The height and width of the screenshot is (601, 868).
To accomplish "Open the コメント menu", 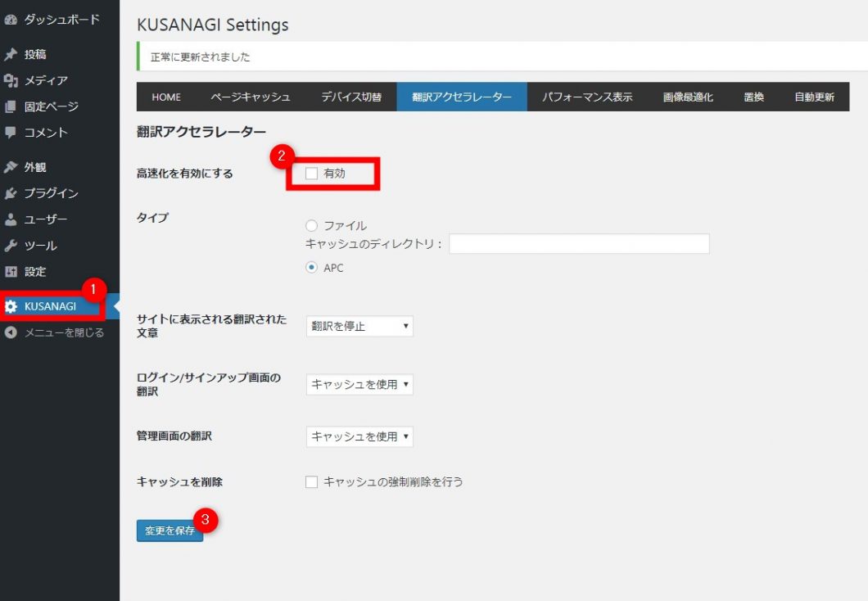I will pyautogui.click(x=60, y=133).
